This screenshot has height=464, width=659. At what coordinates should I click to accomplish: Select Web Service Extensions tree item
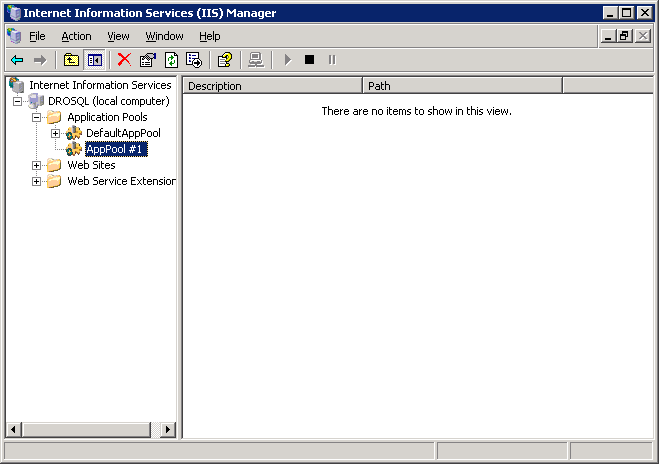[x=121, y=181]
